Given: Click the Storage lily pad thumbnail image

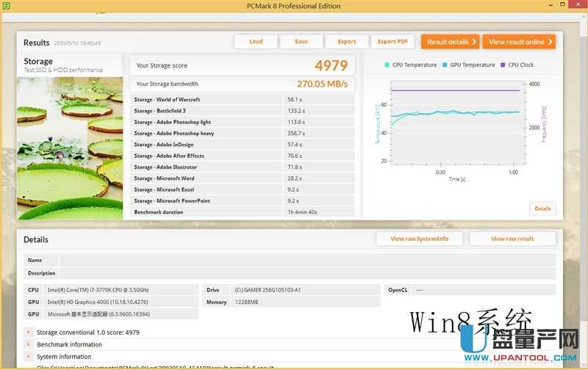Looking at the screenshot, I should click(x=70, y=147).
